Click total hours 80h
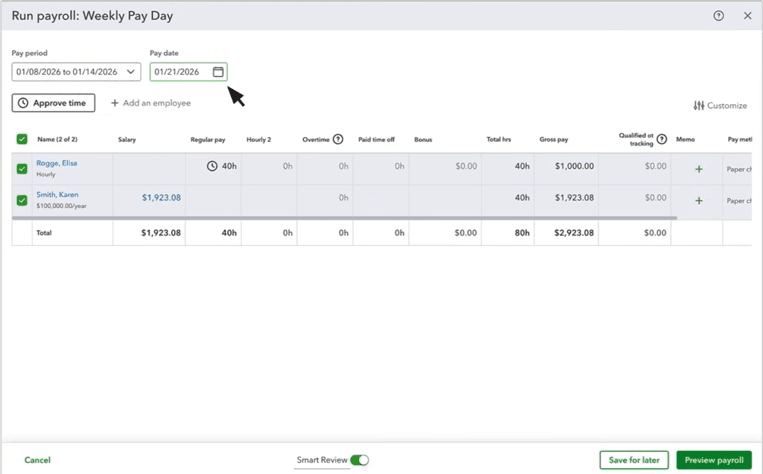This screenshot has width=763, height=474. (522, 233)
